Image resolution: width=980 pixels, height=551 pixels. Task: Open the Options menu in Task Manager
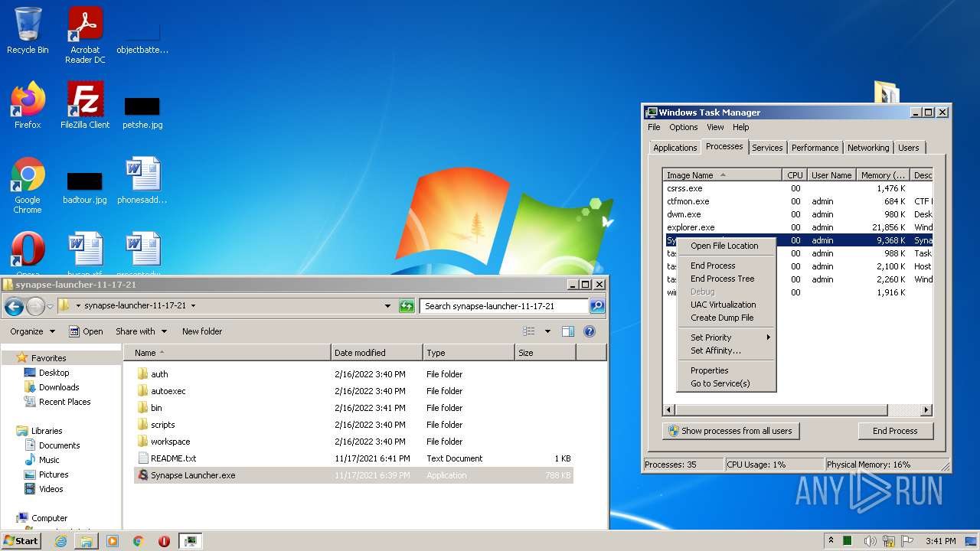click(x=683, y=127)
